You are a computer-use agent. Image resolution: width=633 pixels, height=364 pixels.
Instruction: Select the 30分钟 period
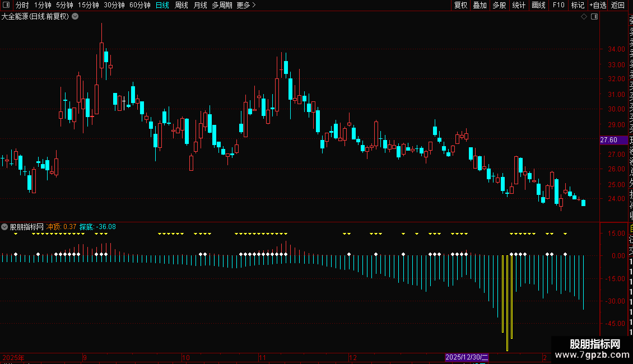tap(114, 5)
